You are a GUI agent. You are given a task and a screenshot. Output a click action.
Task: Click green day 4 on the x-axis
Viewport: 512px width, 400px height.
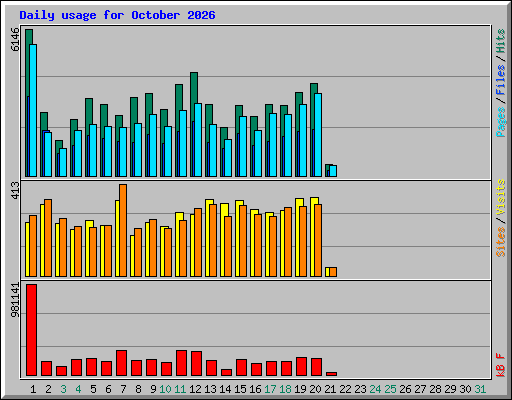click(78, 389)
